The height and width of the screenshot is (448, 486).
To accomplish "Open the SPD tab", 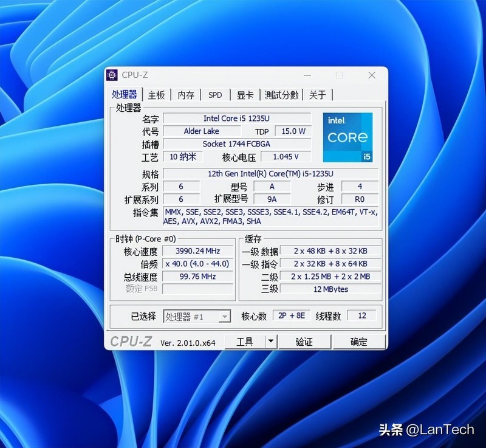I will point(214,95).
